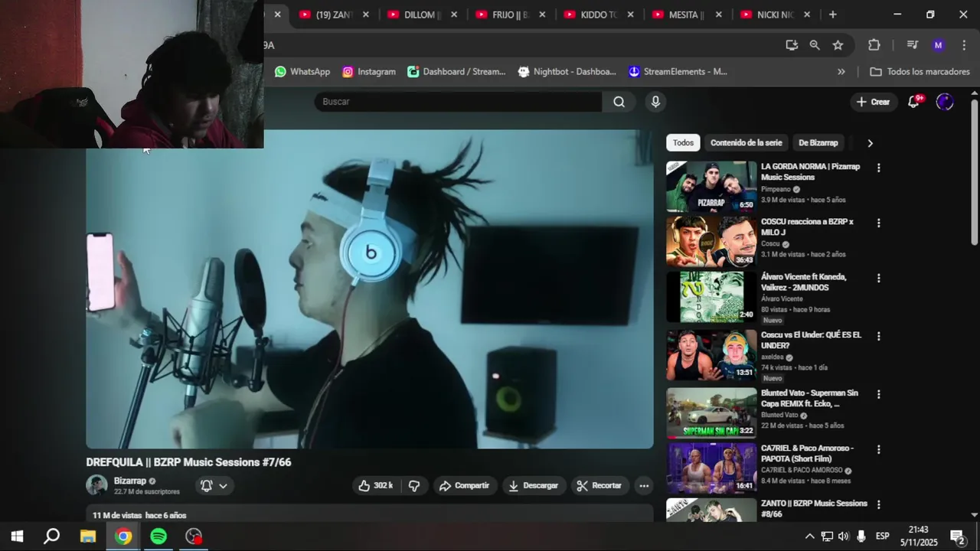Open the Nightbot Dashboard bookmark

point(567,72)
